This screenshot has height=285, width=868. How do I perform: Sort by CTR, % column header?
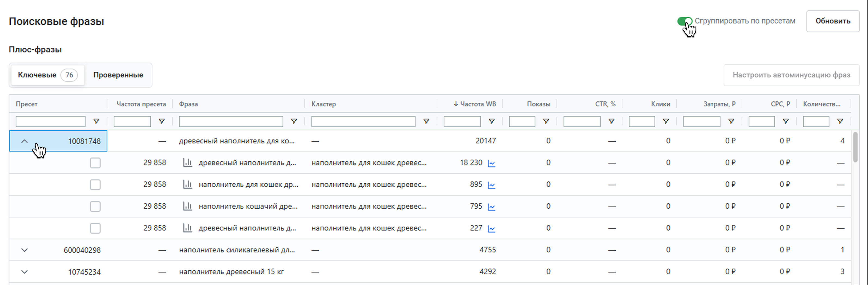click(605, 104)
